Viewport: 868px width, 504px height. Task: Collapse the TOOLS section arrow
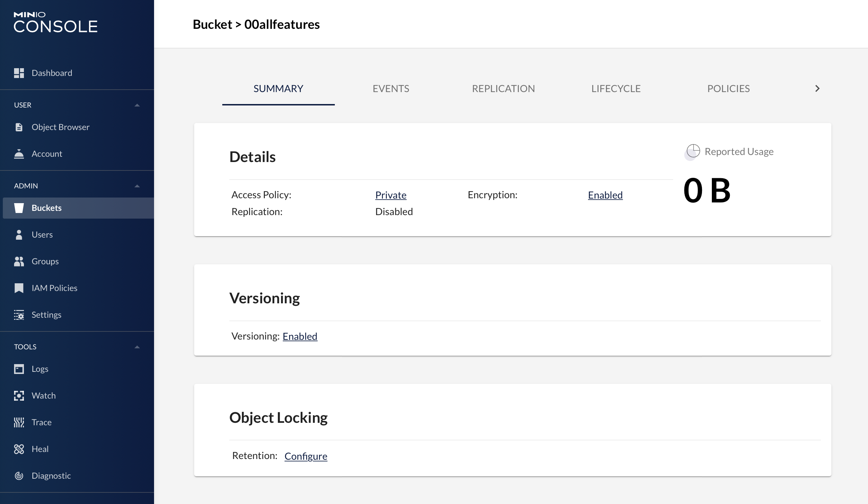click(x=137, y=347)
